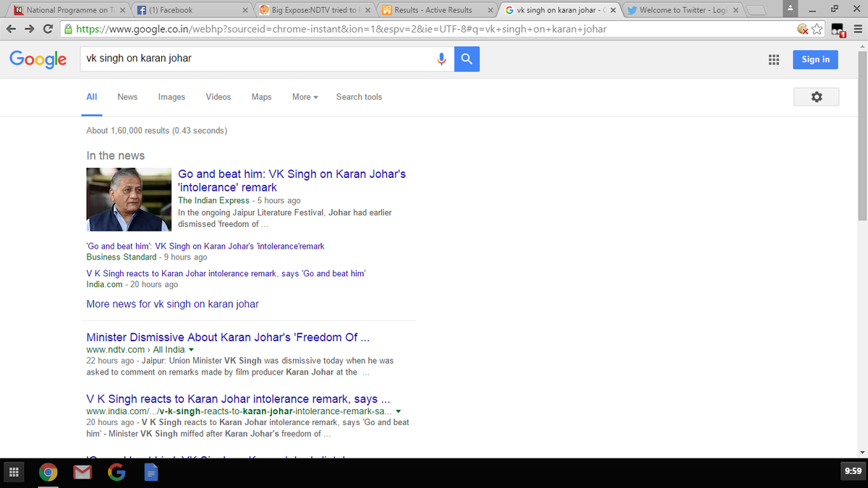
Task: Select the Videos search filter
Action: [x=218, y=97]
